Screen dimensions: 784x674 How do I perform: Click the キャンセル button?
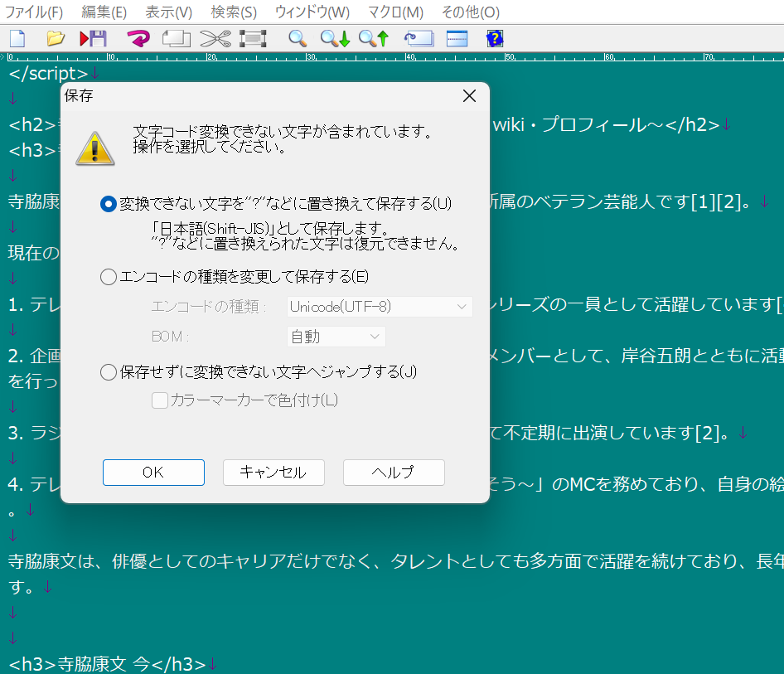(x=273, y=473)
